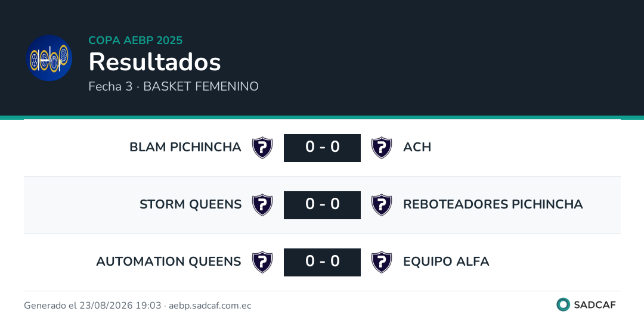Click REBOTEADORES PICHINCHA shield icon
The height and width of the screenshot is (336, 644).
(382, 205)
